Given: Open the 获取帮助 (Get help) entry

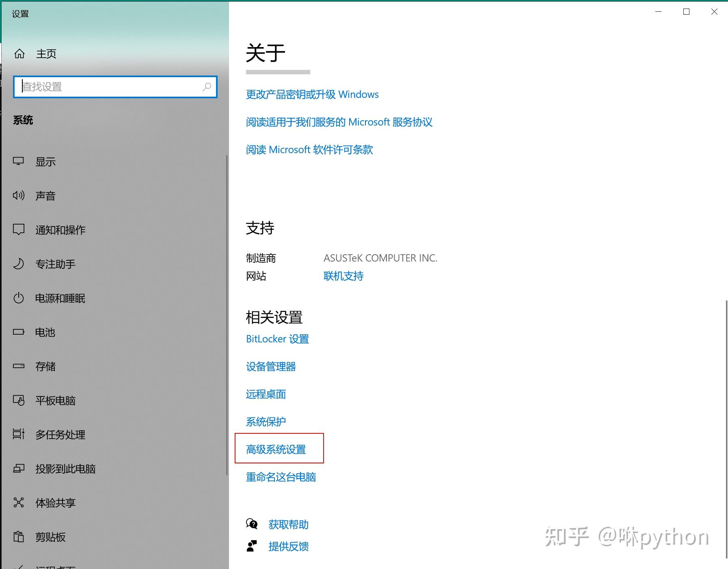Looking at the screenshot, I should [x=288, y=524].
